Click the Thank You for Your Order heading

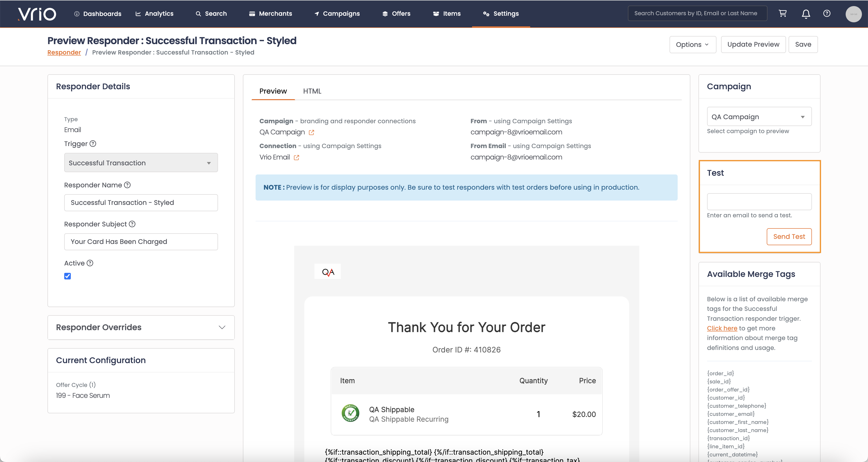466,327
